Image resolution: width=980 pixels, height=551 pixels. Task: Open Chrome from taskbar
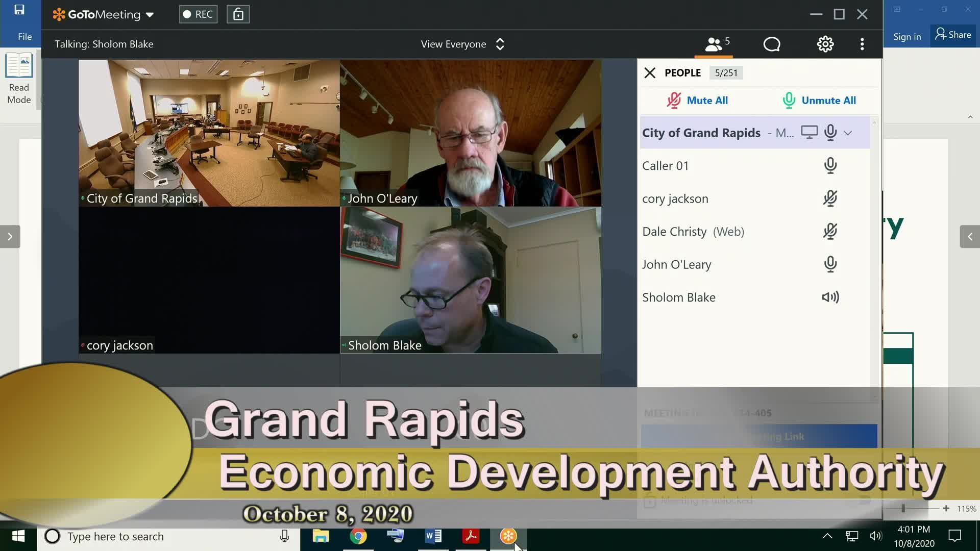pyautogui.click(x=358, y=536)
